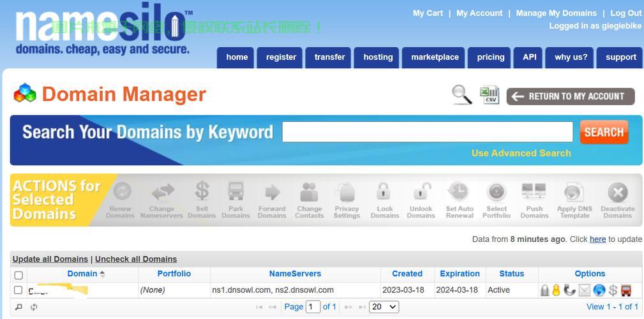Focus the domain keyword search field
Screen dimensions: 644x319
427,132
